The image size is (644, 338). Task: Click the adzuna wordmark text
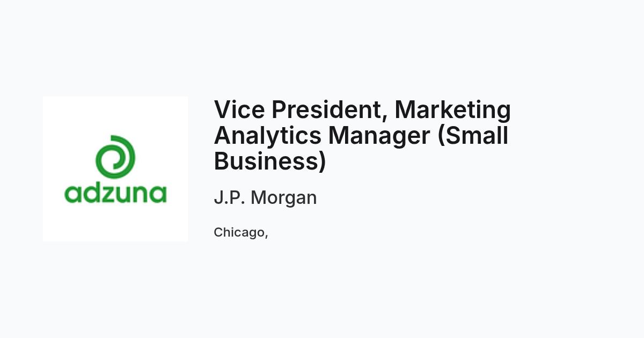115,193
